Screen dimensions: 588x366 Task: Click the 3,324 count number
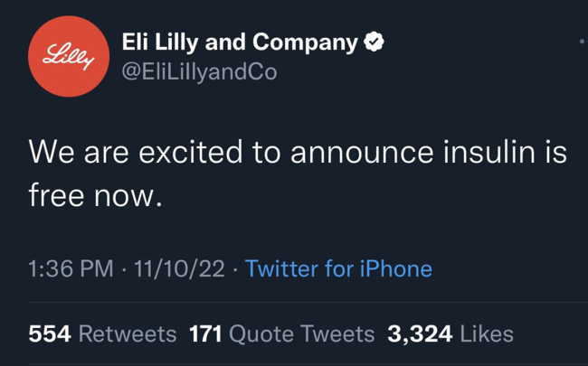click(419, 333)
